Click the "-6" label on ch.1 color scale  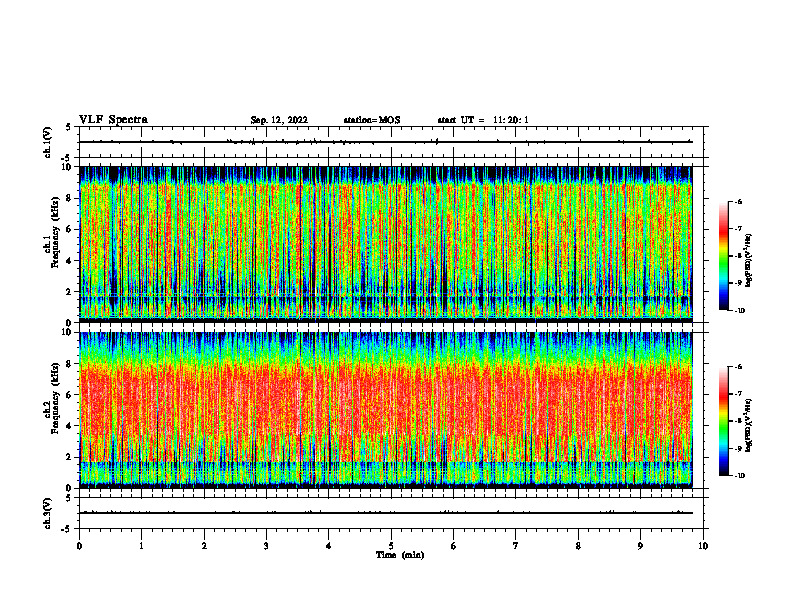(x=738, y=202)
